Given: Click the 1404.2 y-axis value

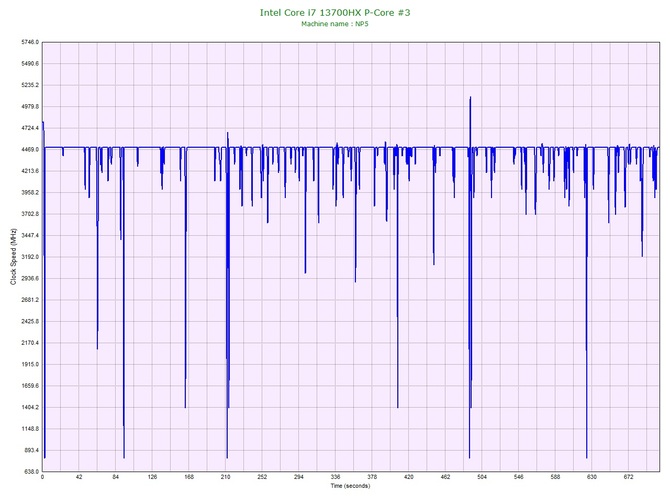Looking at the screenshot, I should [30, 407].
